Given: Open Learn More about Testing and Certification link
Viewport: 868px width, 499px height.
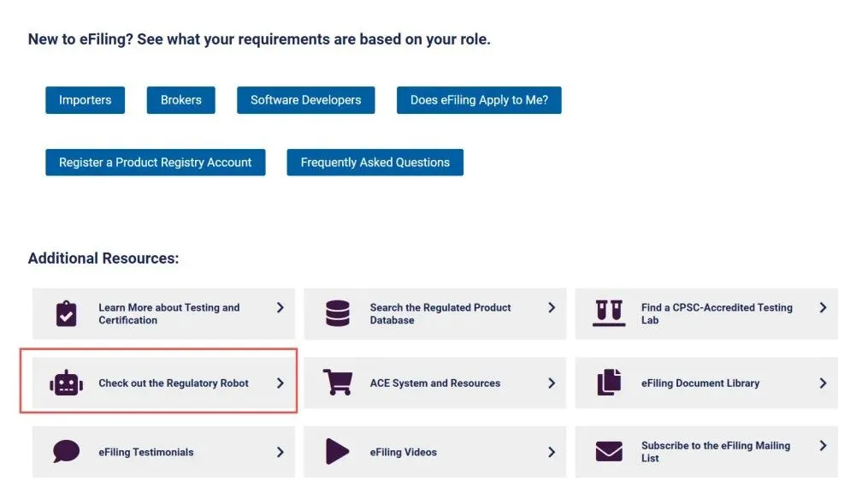Looking at the screenshot, I should 168,313.
